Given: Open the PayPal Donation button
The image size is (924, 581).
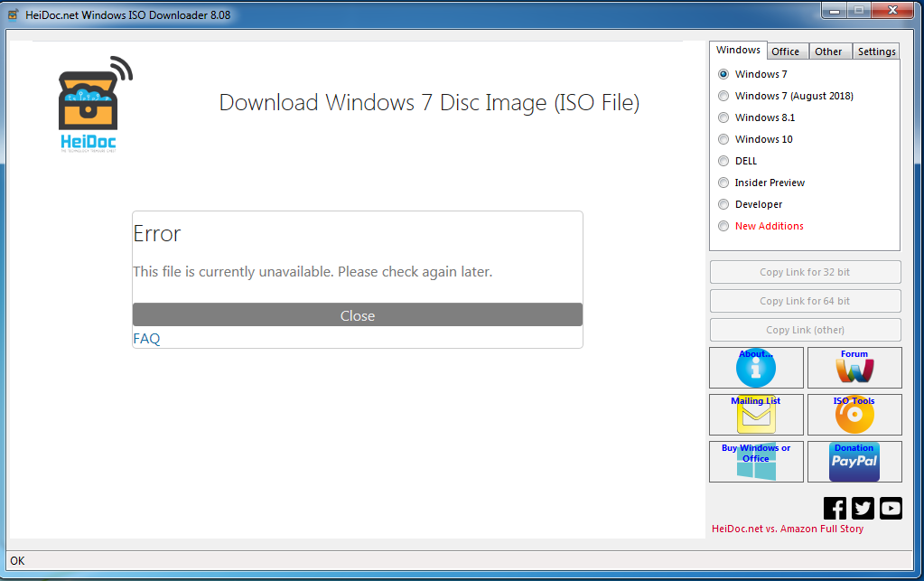Looking at the screenshot, I should (854, 462).
